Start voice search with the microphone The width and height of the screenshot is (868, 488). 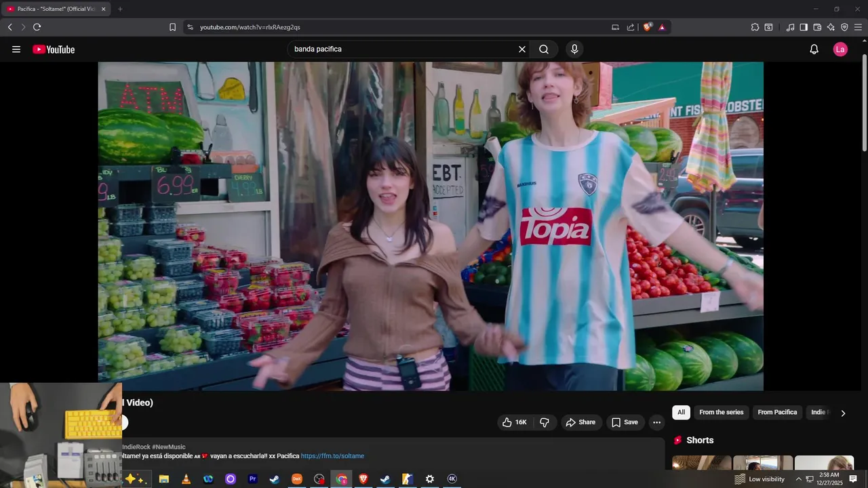(x=574, y=49)
